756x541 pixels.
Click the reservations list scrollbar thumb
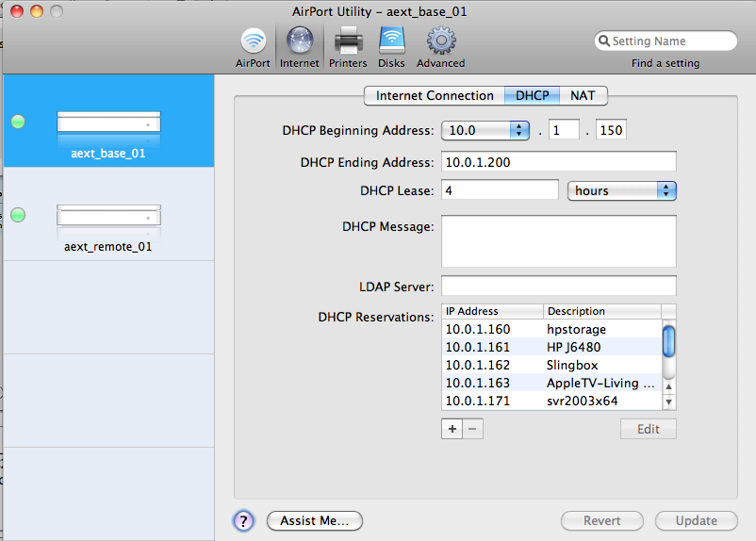(x=668, y=341)
